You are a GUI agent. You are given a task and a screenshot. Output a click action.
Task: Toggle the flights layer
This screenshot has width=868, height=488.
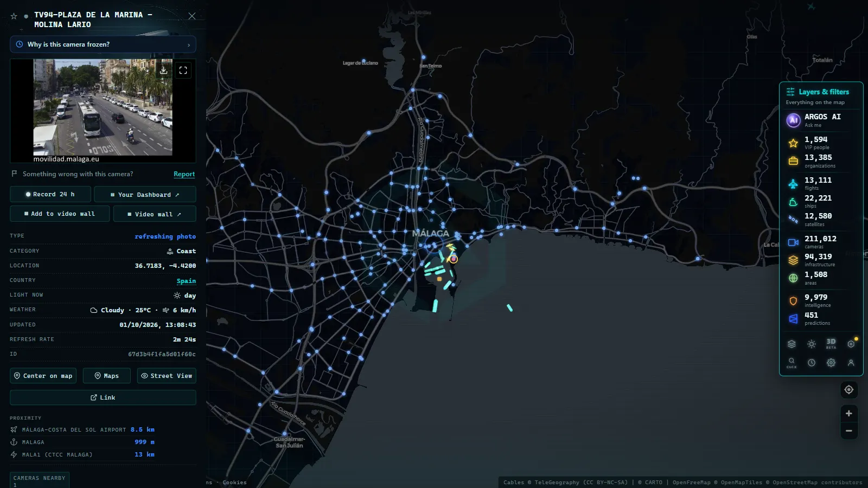(821, 183)
